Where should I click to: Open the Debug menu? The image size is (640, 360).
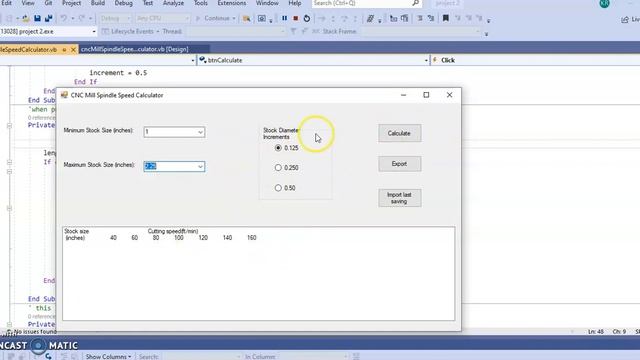124,3
